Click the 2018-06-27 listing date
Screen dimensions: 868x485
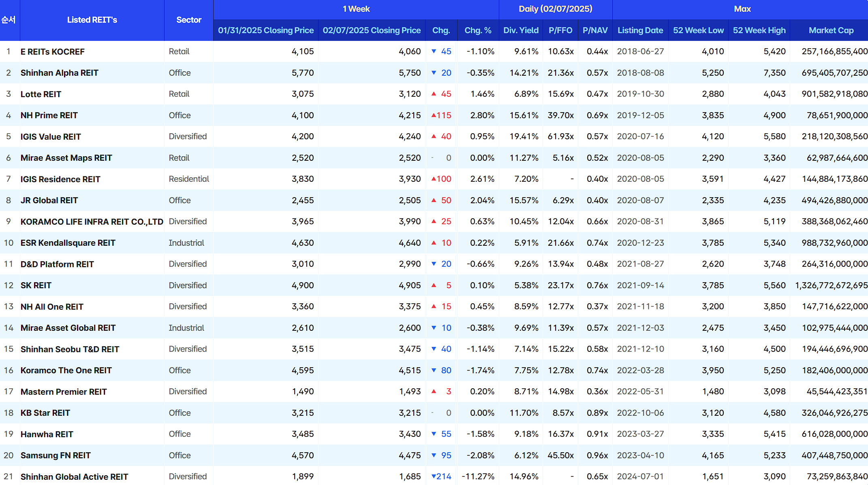[x=641, y=51]
